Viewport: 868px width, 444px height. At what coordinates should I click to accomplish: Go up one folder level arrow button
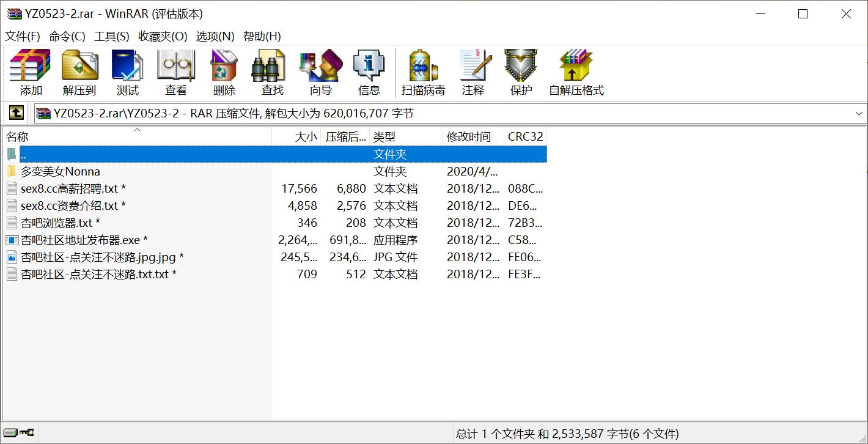(x=16, y=113)
